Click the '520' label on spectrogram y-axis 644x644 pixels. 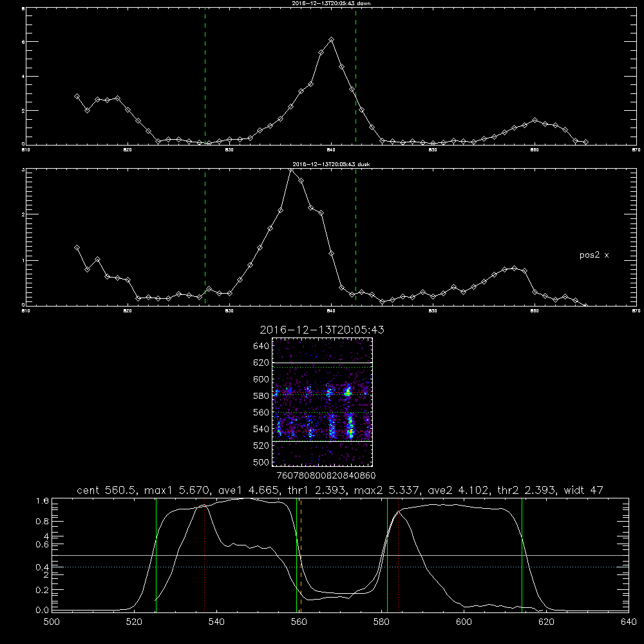coord(261,446)
